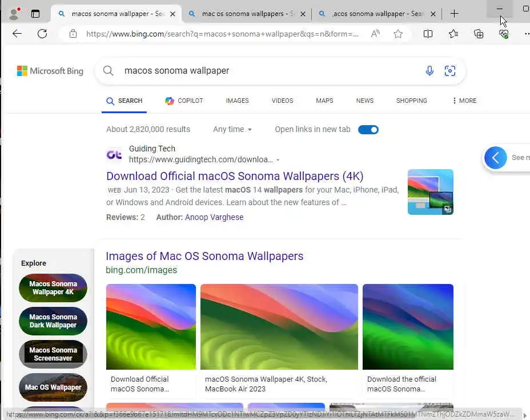Open Browser essentials heart icon

[x=504, y=34]
